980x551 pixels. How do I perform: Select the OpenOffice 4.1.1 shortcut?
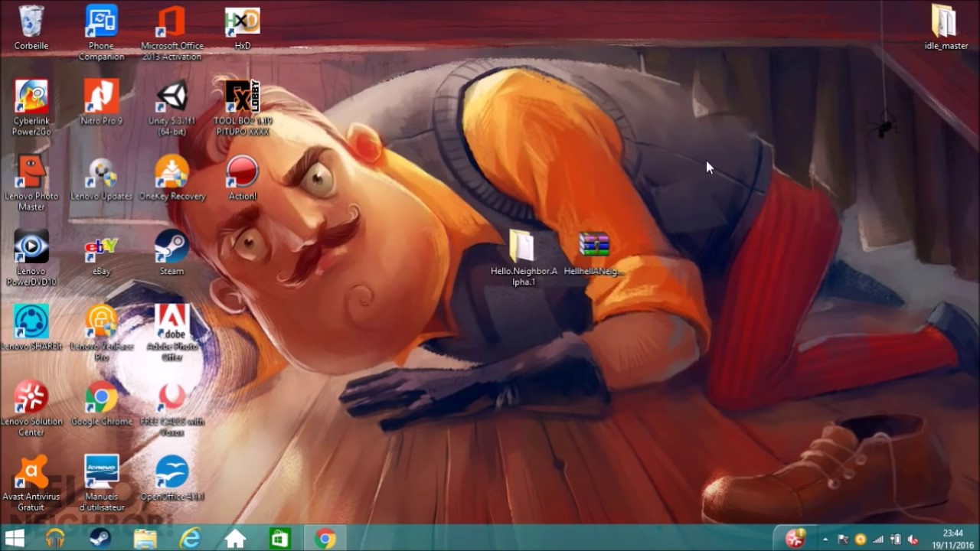coord(171,478)
